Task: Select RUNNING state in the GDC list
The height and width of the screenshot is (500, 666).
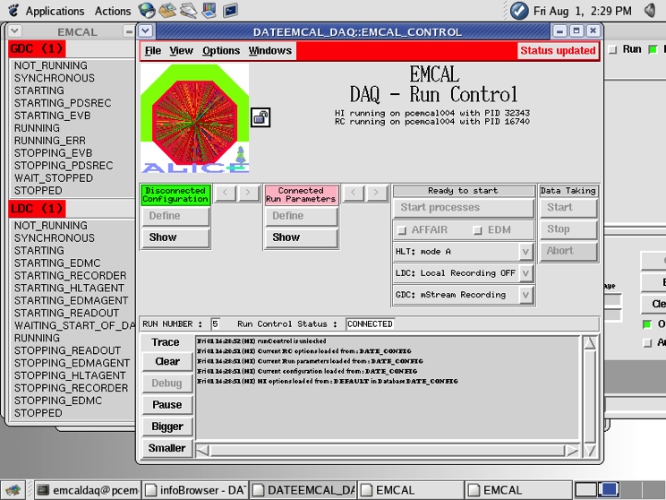Action: [37, 128]
